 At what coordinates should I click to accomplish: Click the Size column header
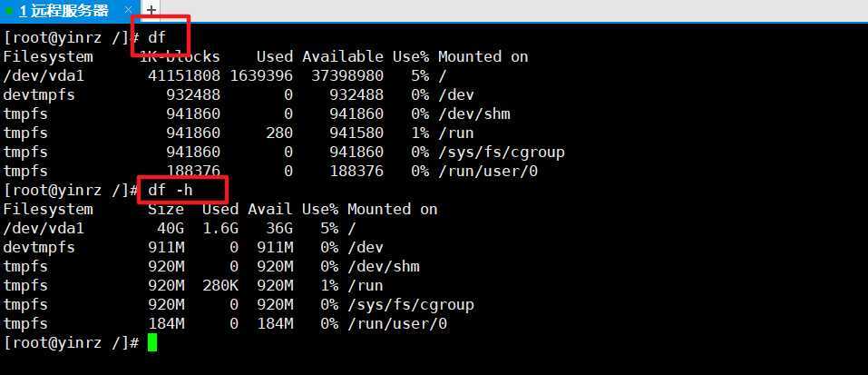165,210
